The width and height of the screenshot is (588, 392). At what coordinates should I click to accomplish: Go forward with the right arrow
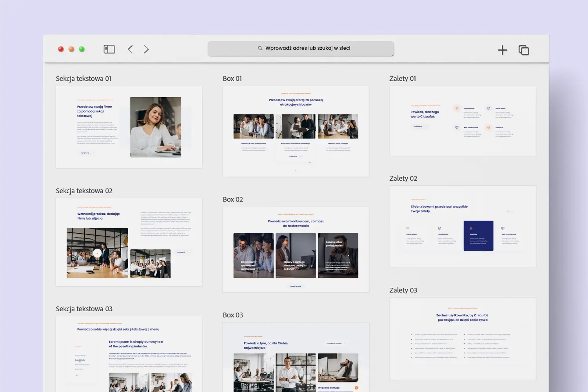pos(146,49)
